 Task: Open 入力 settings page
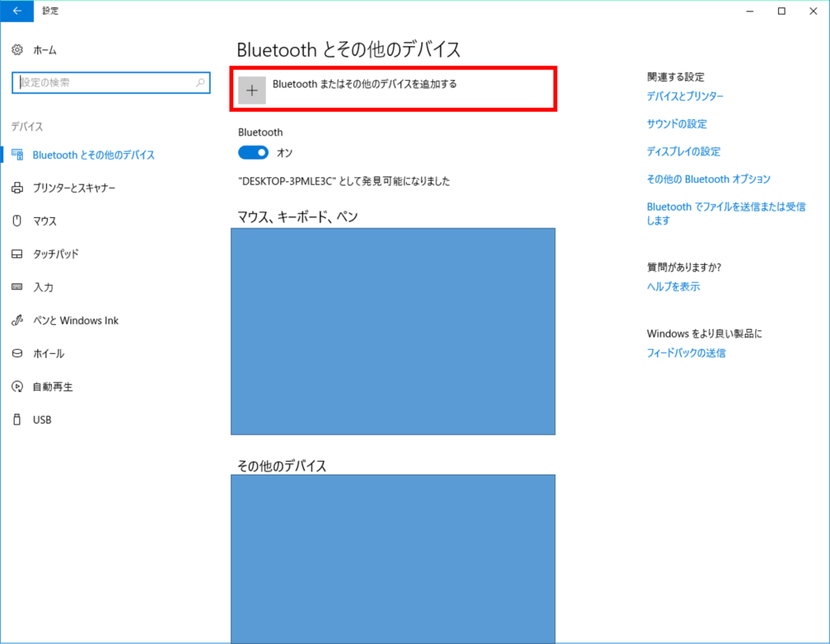pos(43,287)
